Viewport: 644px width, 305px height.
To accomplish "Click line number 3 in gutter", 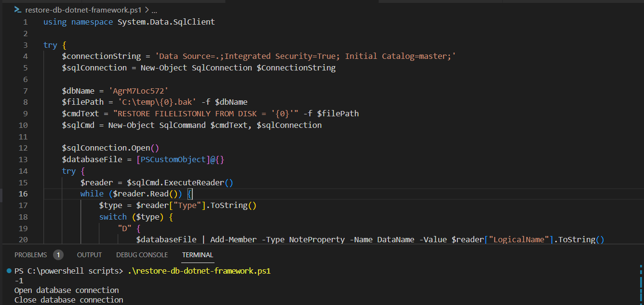I will [x=26, y=45].
